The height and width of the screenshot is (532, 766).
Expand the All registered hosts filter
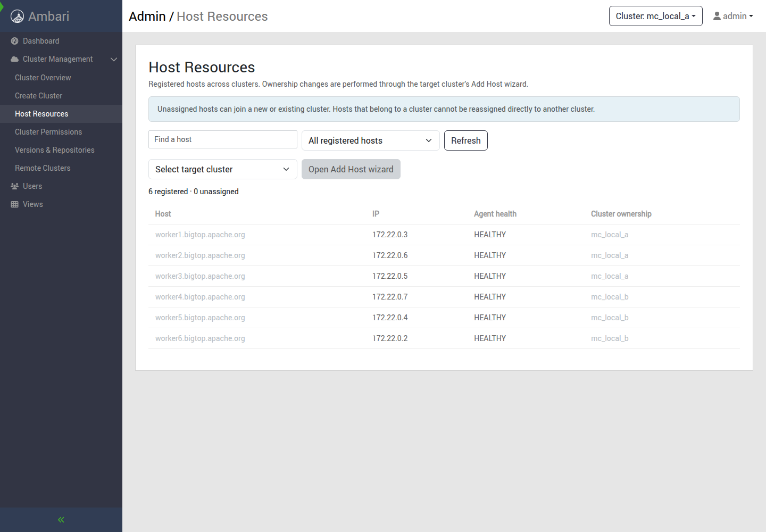pos(371,140)
